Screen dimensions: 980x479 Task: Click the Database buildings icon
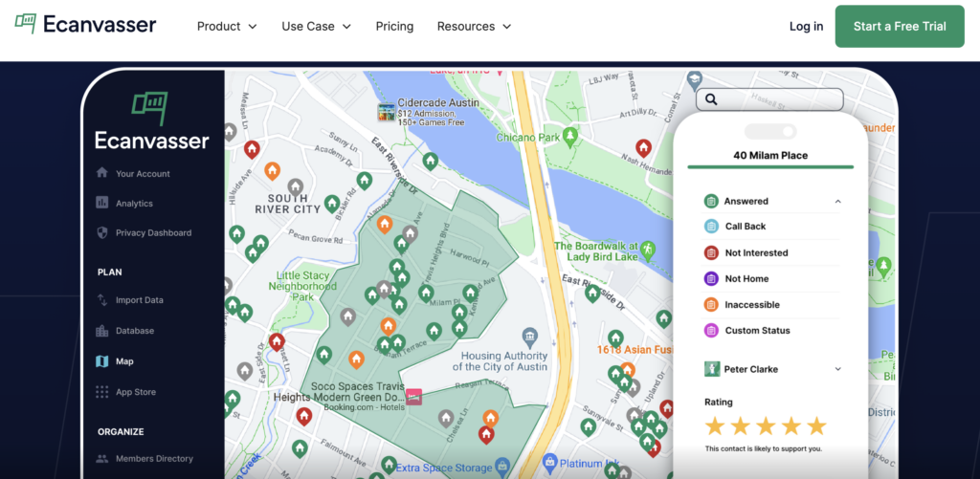click(101, 331)
